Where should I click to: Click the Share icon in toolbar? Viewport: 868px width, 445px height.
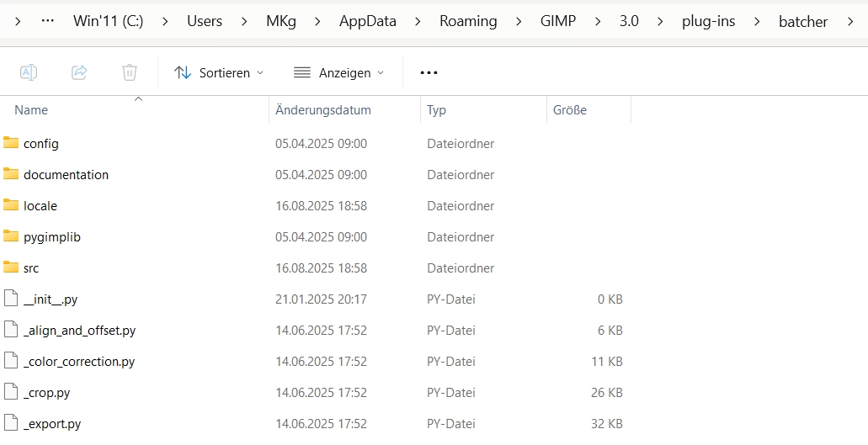tap(79, 72)
